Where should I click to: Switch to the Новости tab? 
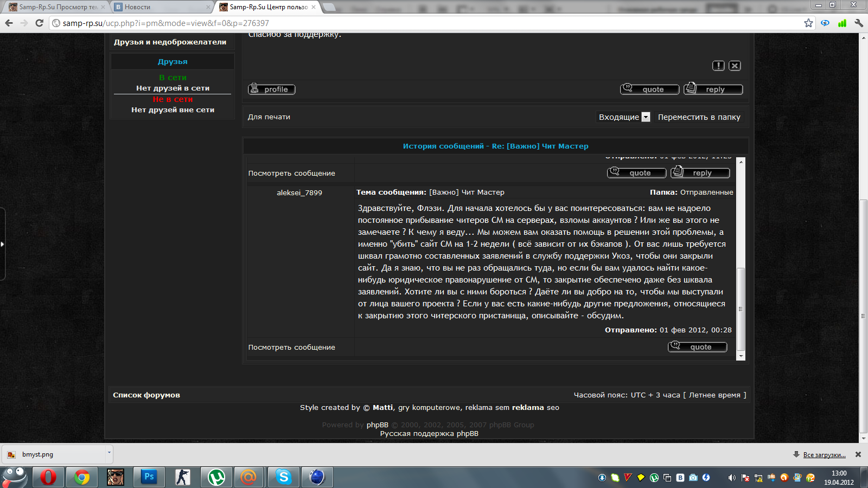[x=162, y=7]
